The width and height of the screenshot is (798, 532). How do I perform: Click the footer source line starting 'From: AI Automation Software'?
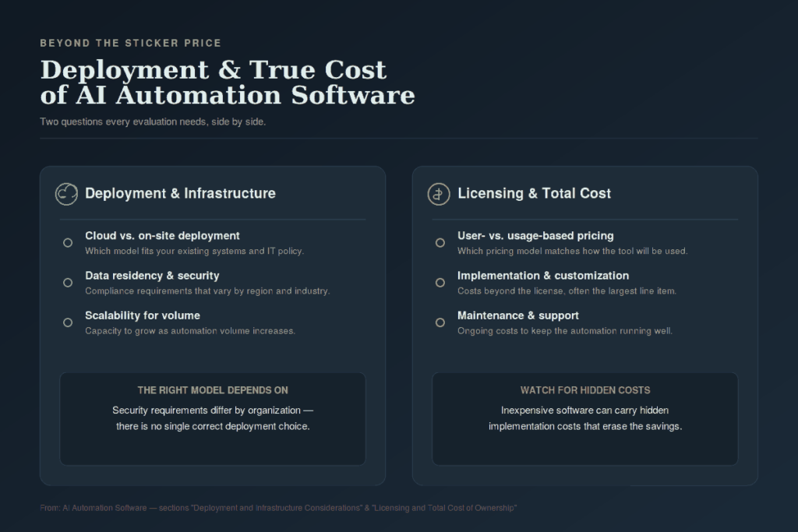pos(278,508)
